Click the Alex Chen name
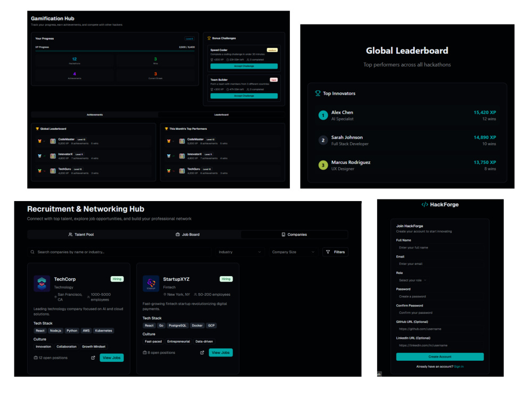The width and height of the screenshot is (532, 399). (x=342, y=113)
